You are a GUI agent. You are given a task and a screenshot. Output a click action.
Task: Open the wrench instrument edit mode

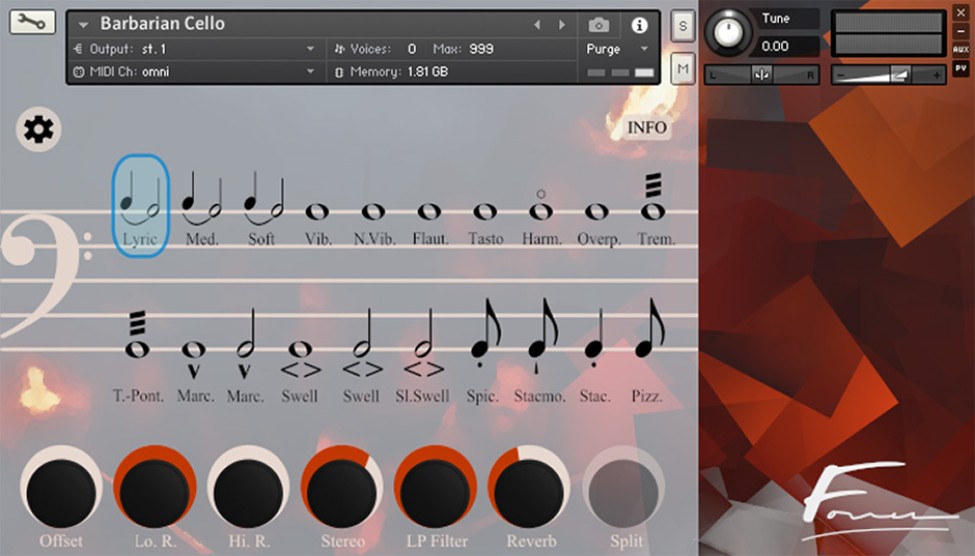click(x=32, y=21)
